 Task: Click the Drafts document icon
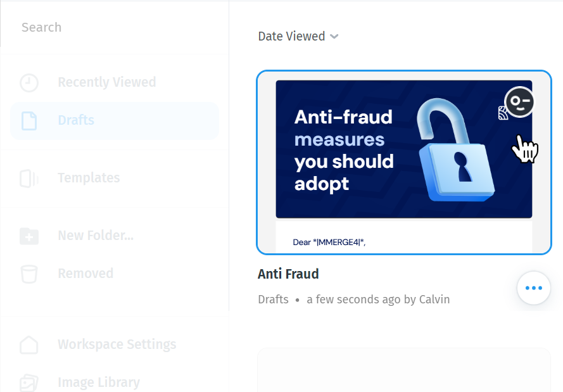coord(29,120)
